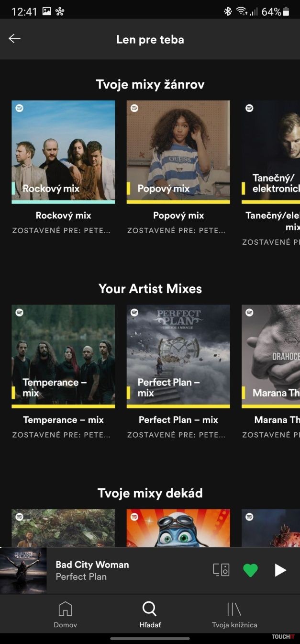Open the Rockový mix cover
Screen dimensions: 300x644
(63, 152)
